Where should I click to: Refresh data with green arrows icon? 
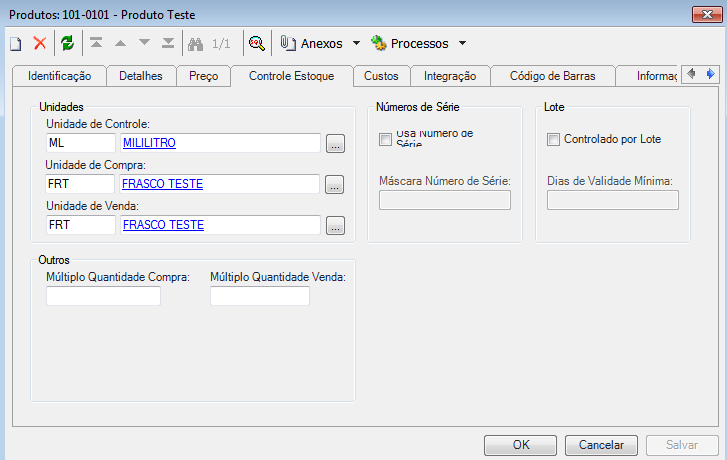point(68,43)
